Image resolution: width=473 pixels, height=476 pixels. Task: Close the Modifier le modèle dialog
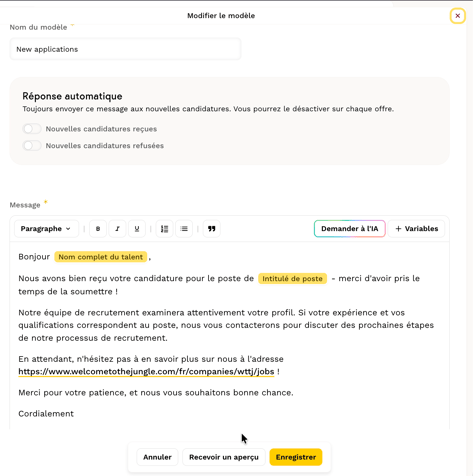458,16
